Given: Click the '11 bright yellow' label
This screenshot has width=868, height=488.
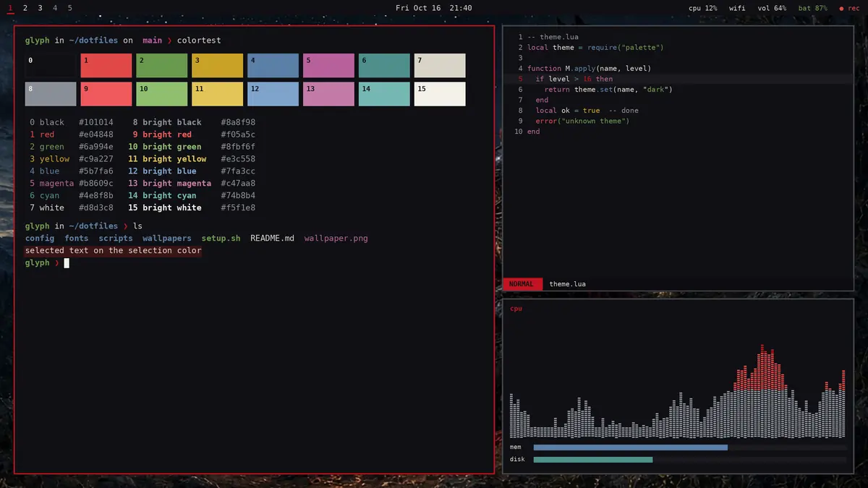Looking at the screenshot, I should coord(167,159).
